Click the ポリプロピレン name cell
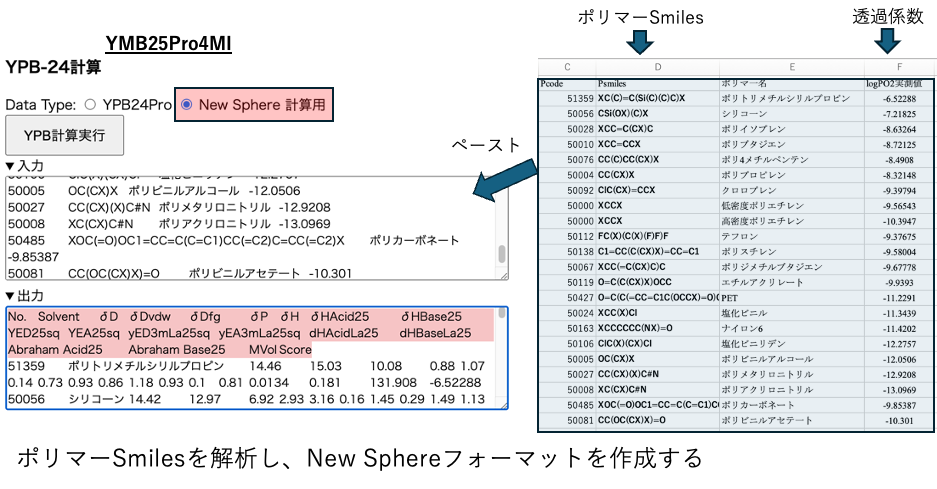Screen dimensions: 937x489 point(792,175)
